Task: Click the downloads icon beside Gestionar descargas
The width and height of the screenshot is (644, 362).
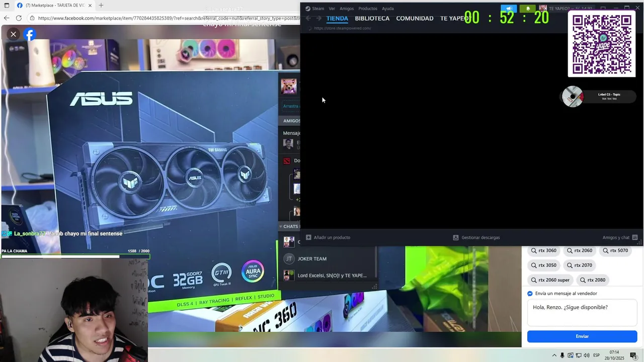Action: coord(456,237)
